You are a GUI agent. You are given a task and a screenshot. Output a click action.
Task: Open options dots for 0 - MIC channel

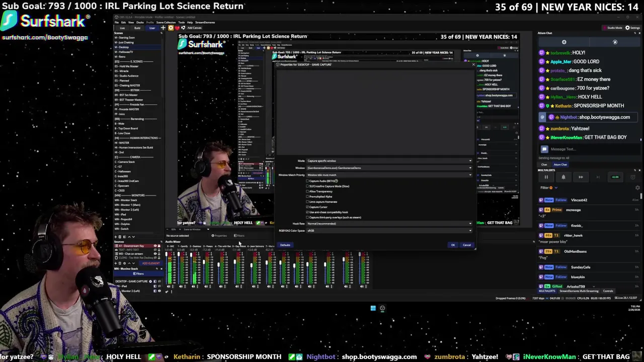click(x=173, y=287)
